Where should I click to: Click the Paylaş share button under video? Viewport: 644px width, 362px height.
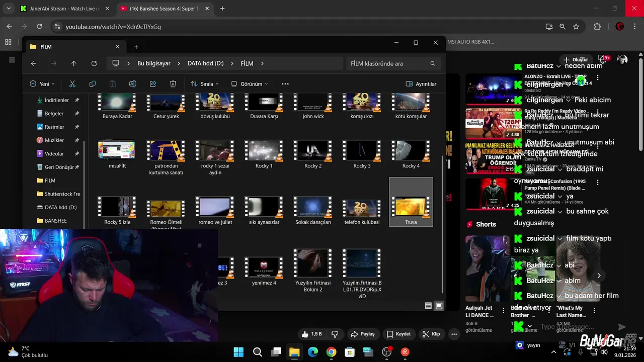point(363,334)
